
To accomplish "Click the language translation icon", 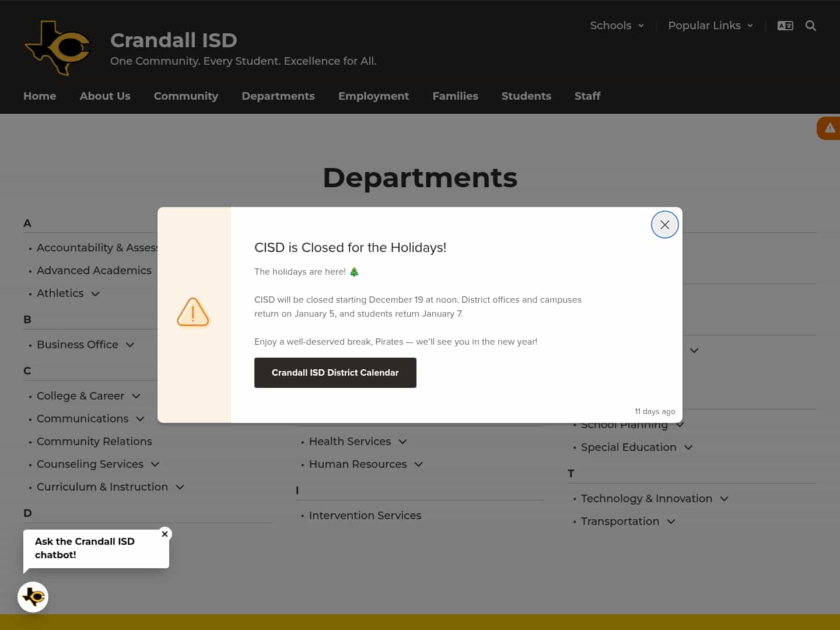I will tap(785, 26).
